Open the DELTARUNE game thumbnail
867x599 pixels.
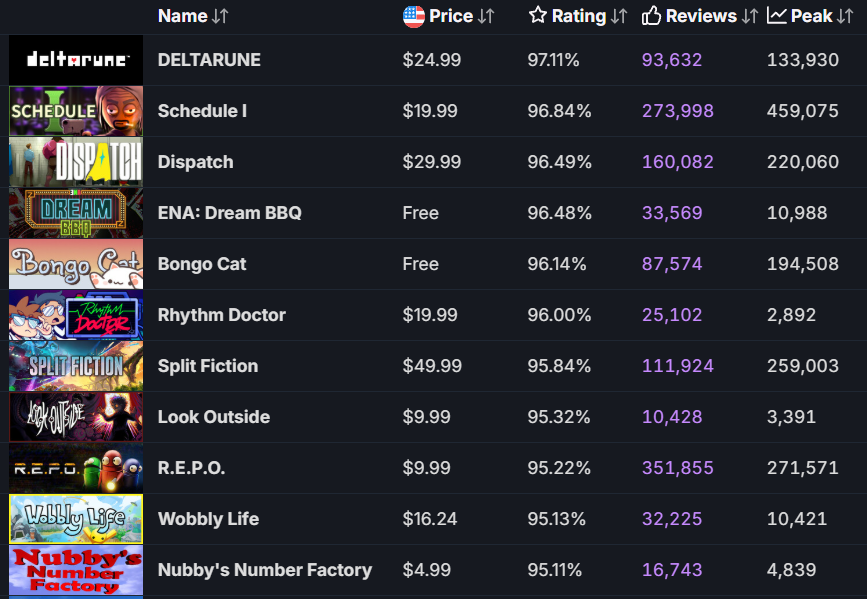76,60
